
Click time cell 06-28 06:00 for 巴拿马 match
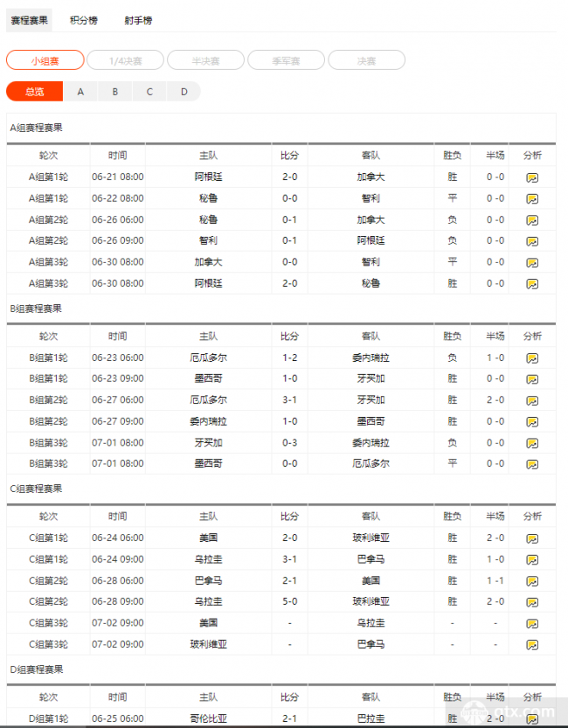point(118,580)
